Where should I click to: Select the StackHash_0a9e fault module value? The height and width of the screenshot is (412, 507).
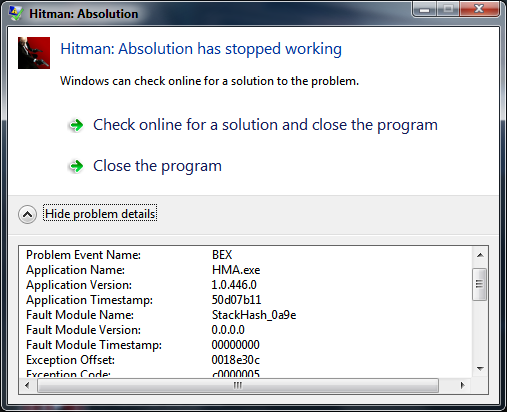(x=254, y=315)
